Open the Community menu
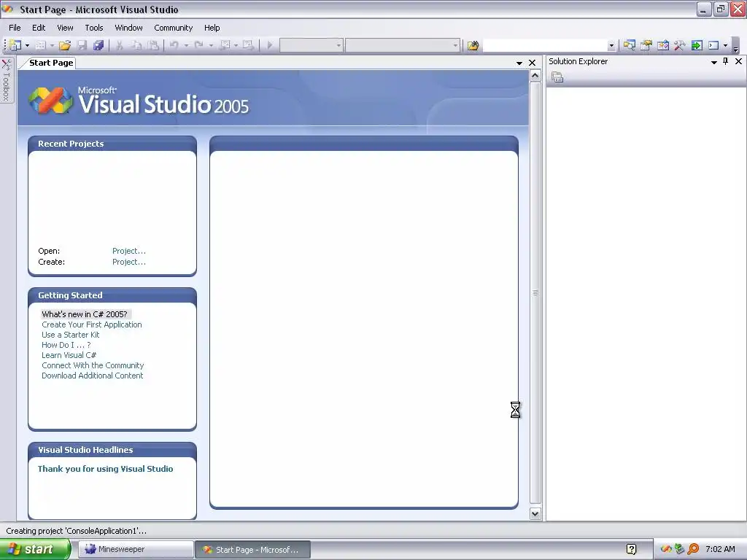This screenshot has width=747, height=560. pos(174,28)
